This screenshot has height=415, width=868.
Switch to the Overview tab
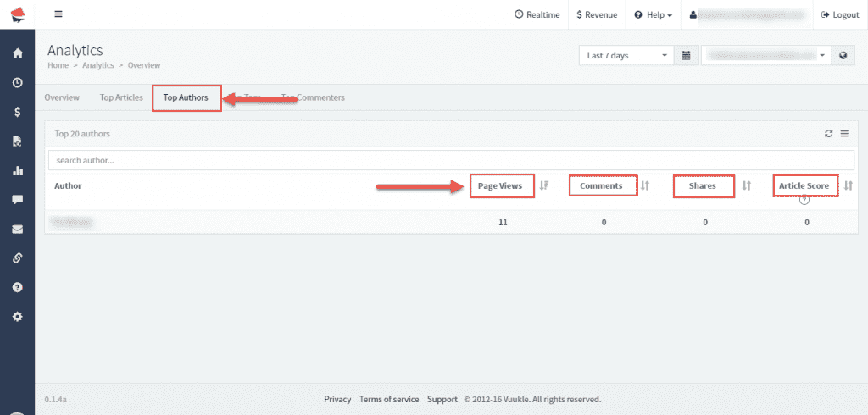click(62, 97)
